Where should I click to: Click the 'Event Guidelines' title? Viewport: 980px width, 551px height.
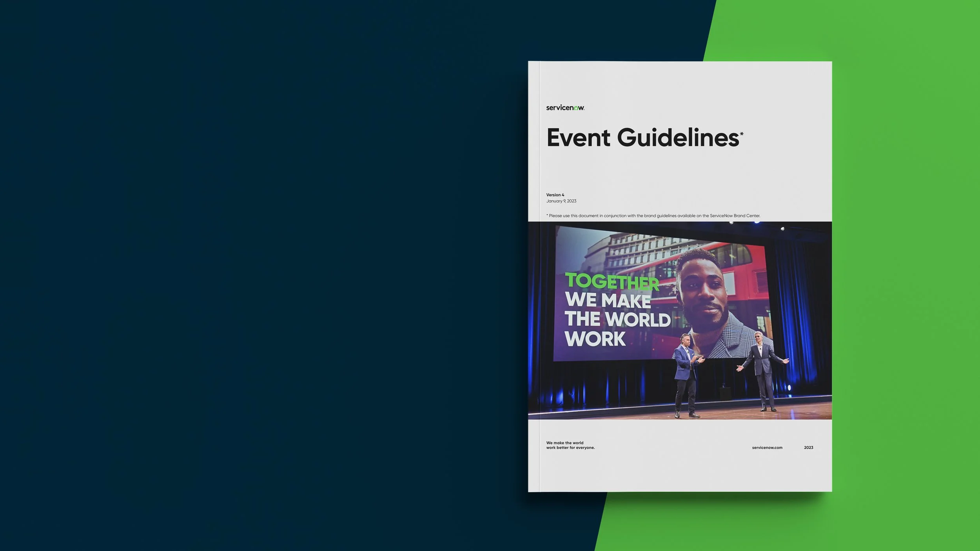(x=643, y=138)
